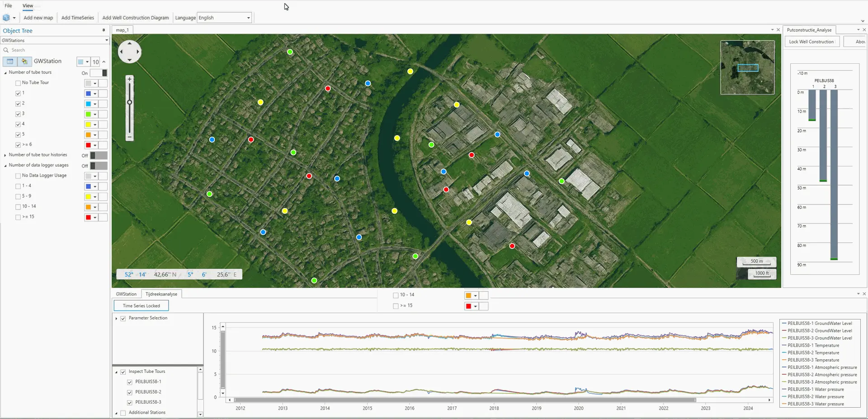Uncheck the PEILBUIS58-2 tube tour
The height and width of the screenshot is (419, 868).
(x=130, y=392)
